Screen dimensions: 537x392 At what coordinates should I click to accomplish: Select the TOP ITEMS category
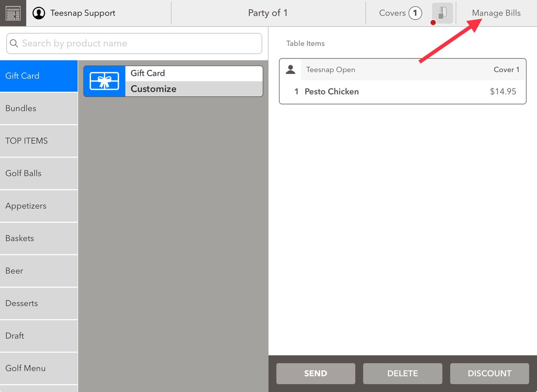click(39, 141)
